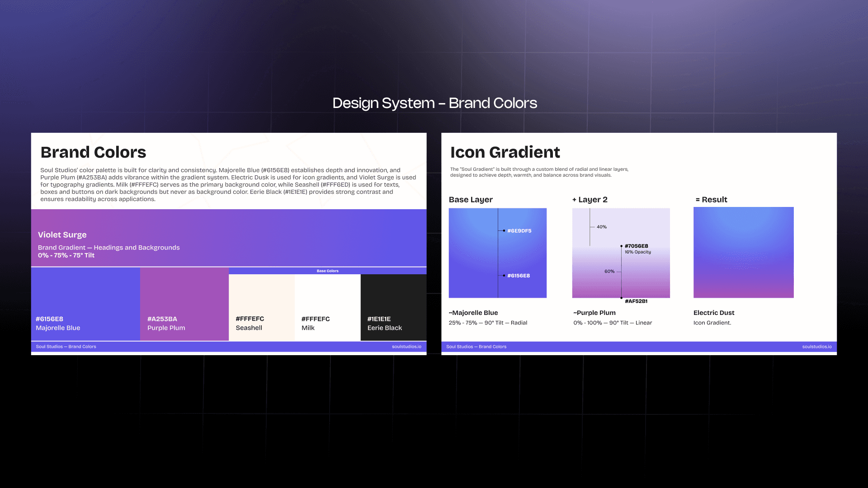Select the Base Layer gradient thumbnail
This screenshot has width=868, height=488.
point(497,253)
